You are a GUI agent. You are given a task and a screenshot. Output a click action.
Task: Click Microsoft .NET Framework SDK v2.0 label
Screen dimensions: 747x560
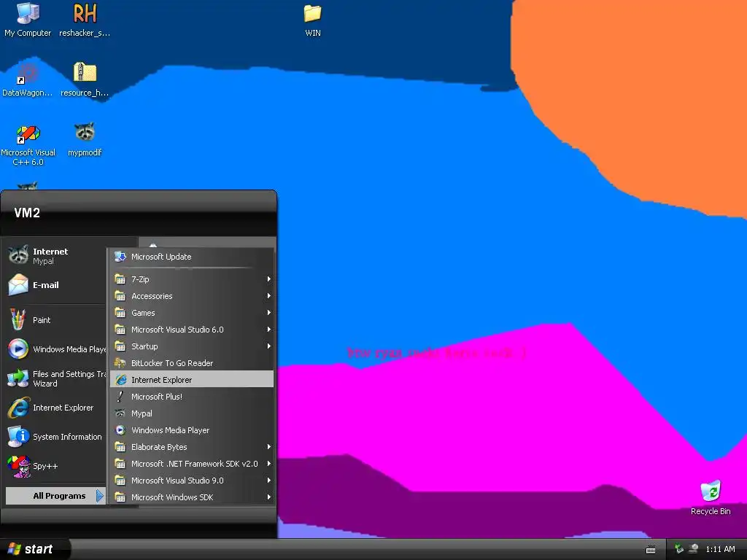[x=194, y=463]
